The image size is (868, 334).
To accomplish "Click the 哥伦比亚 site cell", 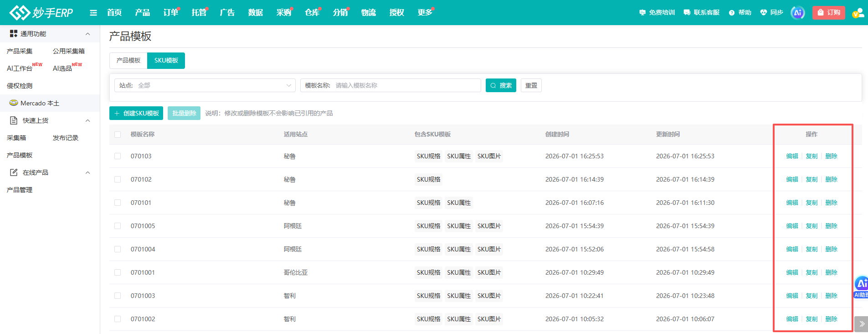I will tap(296, 272).
